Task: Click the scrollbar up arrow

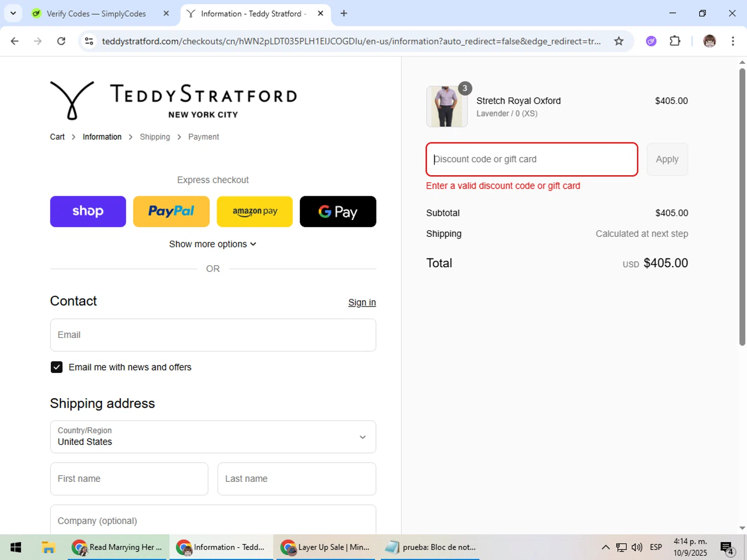Action: click(742, 62)
